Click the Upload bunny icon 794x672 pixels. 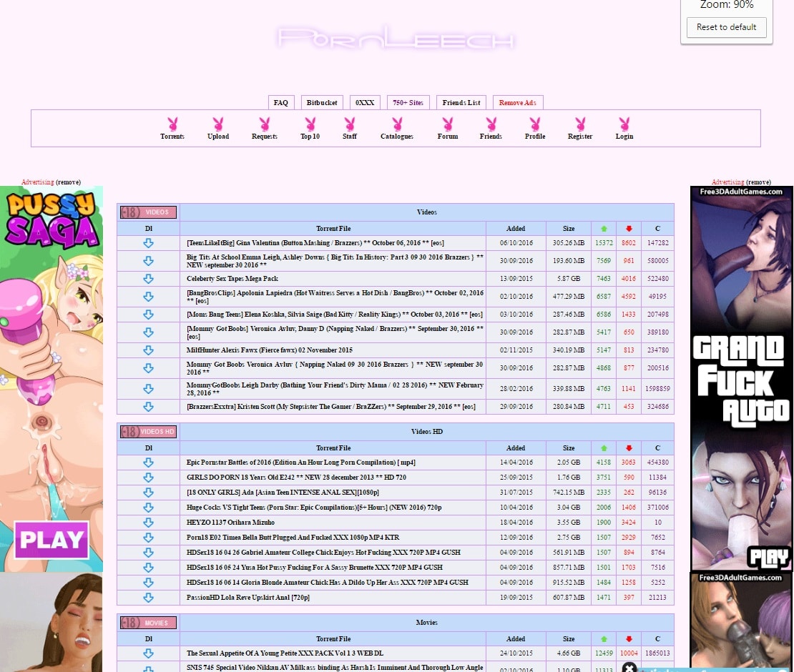(218, 124)
